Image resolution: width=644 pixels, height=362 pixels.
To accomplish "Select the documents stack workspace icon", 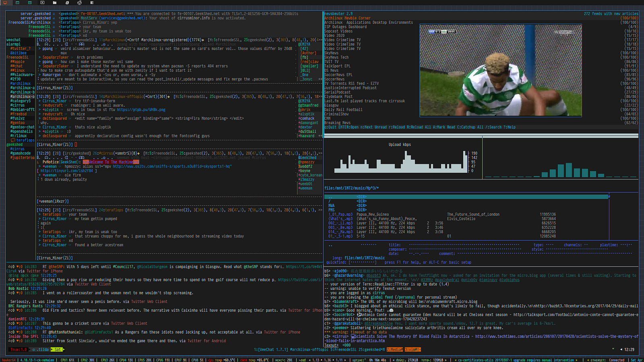I will click(67, 2).
